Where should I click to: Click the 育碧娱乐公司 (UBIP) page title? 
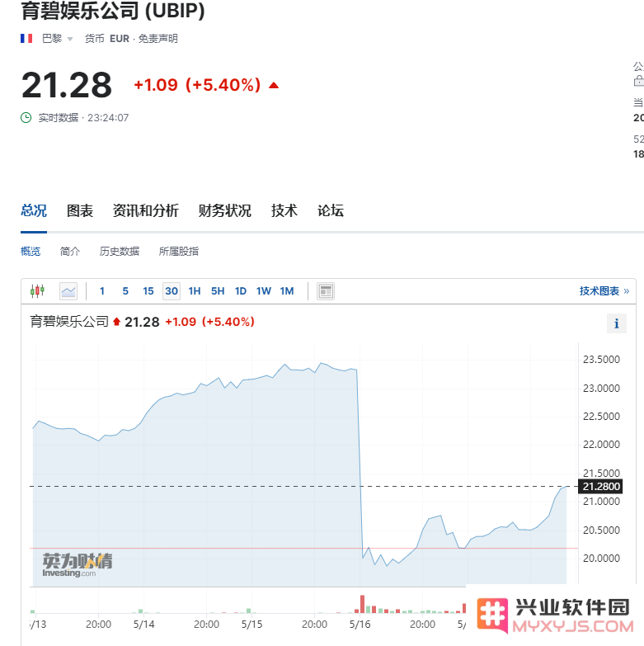point(113,10)
